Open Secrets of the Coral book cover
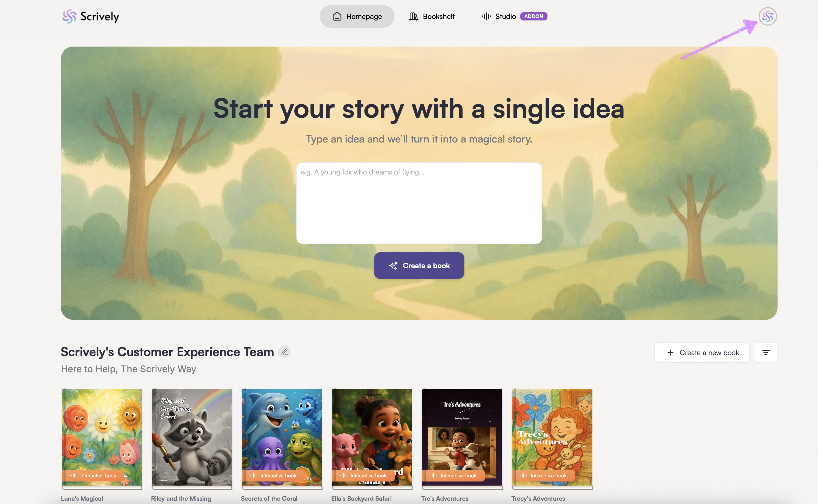818x504 pixels. coord(282,438)
